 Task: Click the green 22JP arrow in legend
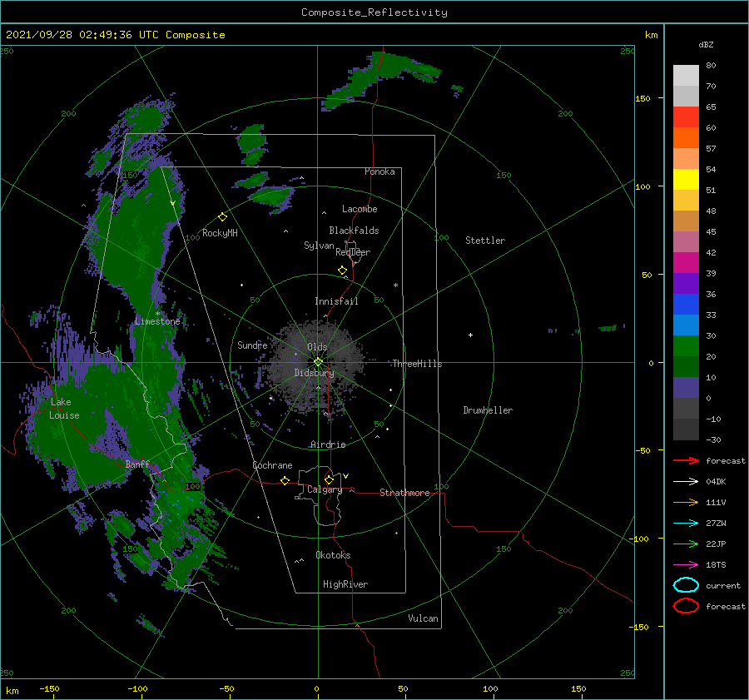(686, 544)
